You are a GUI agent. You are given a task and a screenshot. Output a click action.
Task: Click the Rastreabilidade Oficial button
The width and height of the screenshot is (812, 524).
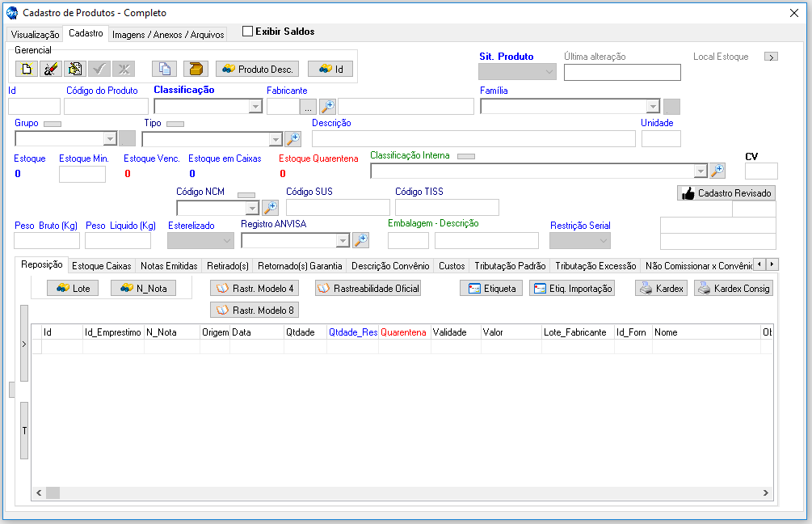tap(368, 289)
